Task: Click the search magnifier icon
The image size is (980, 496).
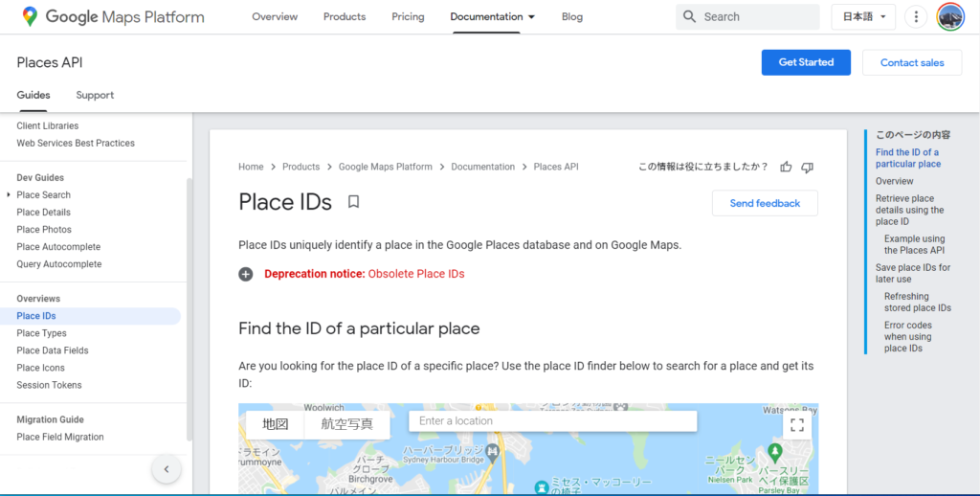Action: point(689,17)
